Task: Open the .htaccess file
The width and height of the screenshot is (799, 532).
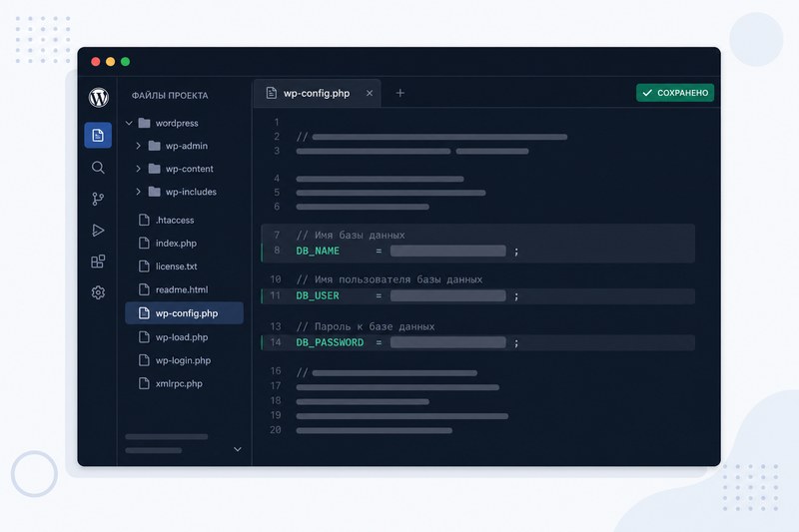Action: coord(175,220)
